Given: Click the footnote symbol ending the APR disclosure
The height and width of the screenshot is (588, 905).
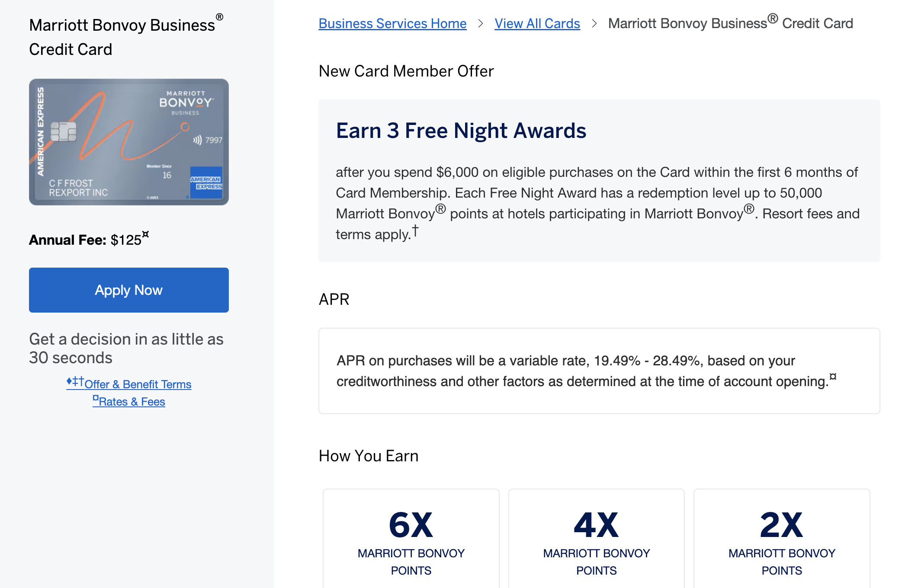Looking at the screenshot, I should coord(833,377).
